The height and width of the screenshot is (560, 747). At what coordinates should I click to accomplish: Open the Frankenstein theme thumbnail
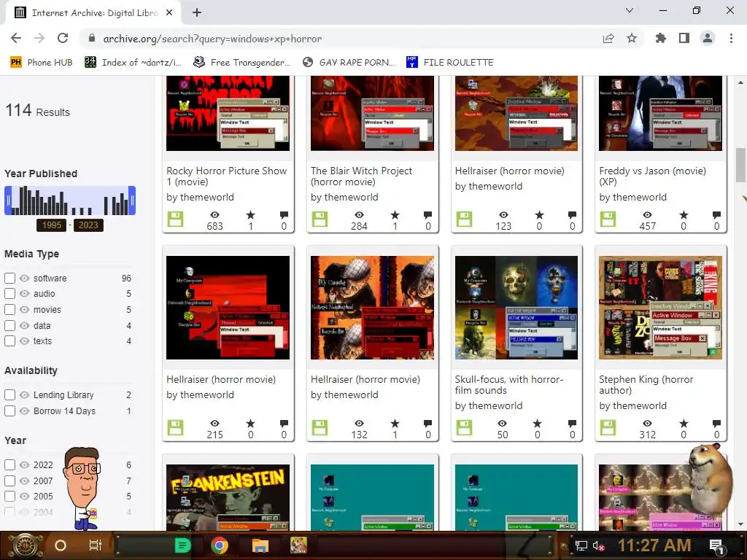[x=228, y=497]
